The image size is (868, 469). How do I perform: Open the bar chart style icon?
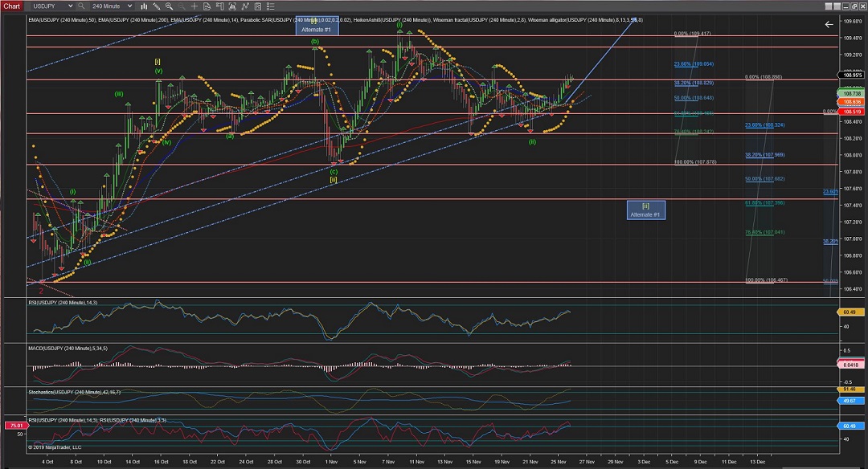tap(144, 6)
